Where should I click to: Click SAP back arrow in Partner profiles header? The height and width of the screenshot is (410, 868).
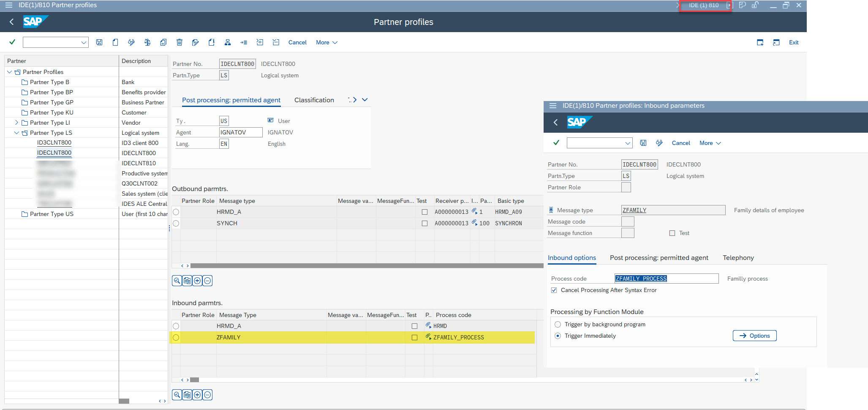pyautogui.click(x=12, y=22)
